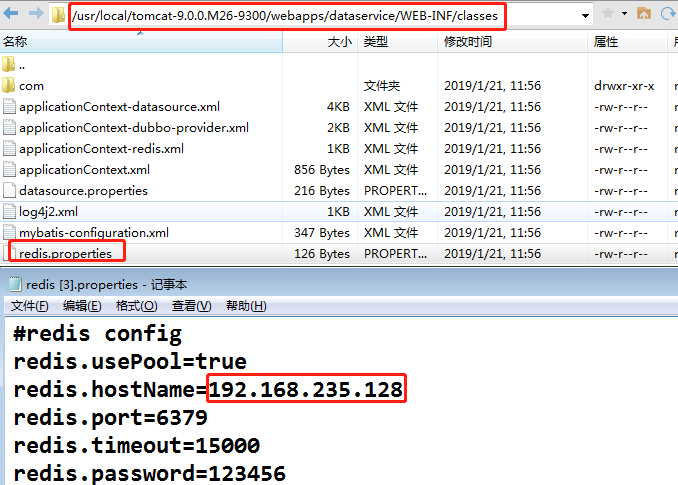This screenshot has height=485, width=678.
Task: Open the 格式(O) menu in Notepad
Action: [136, 306]
